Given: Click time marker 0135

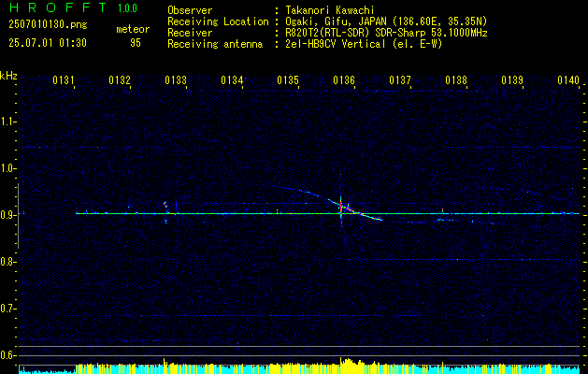Looking at the screenshot, I should (x=288, y=80).
